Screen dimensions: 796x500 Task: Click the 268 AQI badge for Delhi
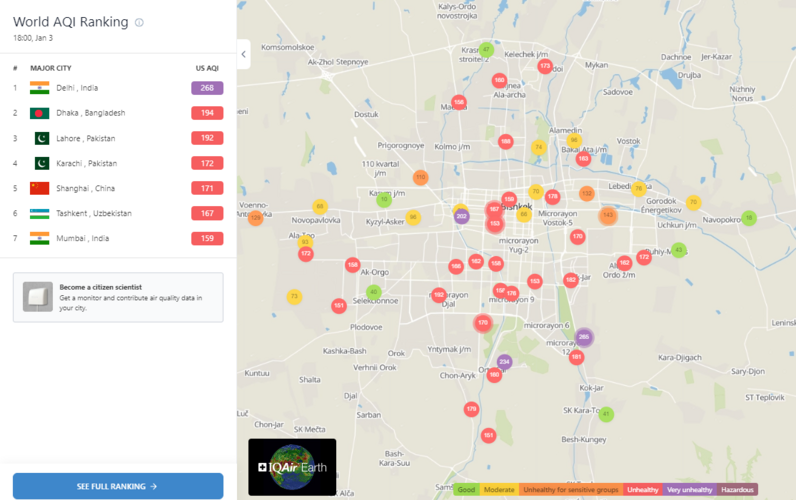pyautogui.click(x=207, y=88)
